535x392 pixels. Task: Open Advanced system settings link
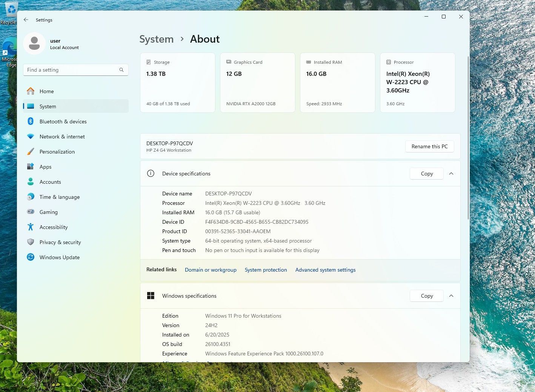point(325,270)
